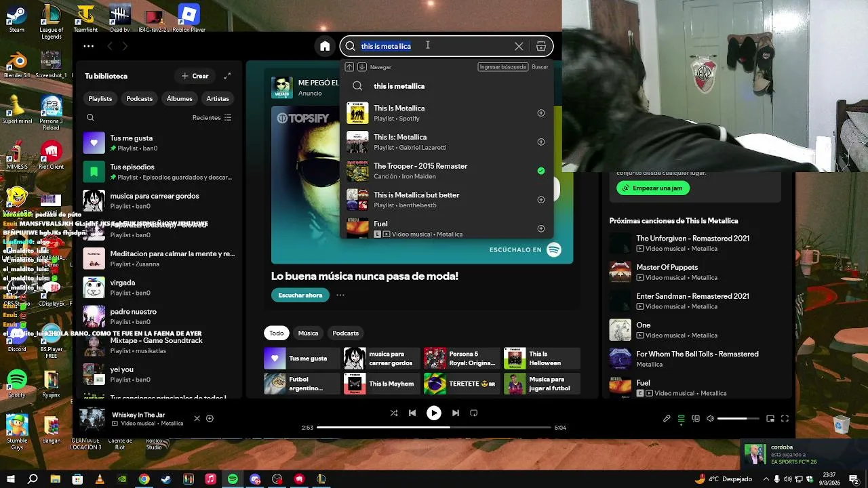
Task: Add Gabriel Lazaretti's This Is: Metallica playlist
Action: (x=541, y=142)
